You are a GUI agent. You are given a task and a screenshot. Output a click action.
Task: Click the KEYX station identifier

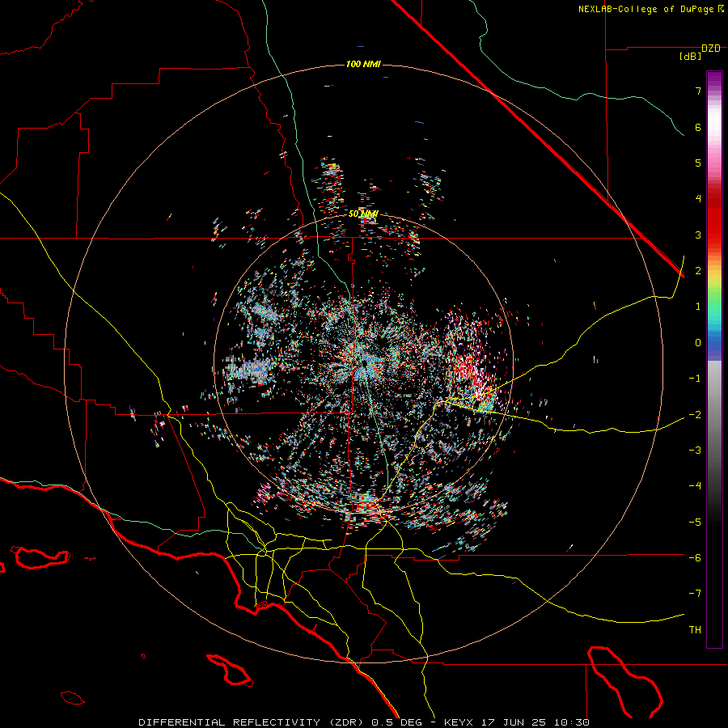[x=459, y=722]
